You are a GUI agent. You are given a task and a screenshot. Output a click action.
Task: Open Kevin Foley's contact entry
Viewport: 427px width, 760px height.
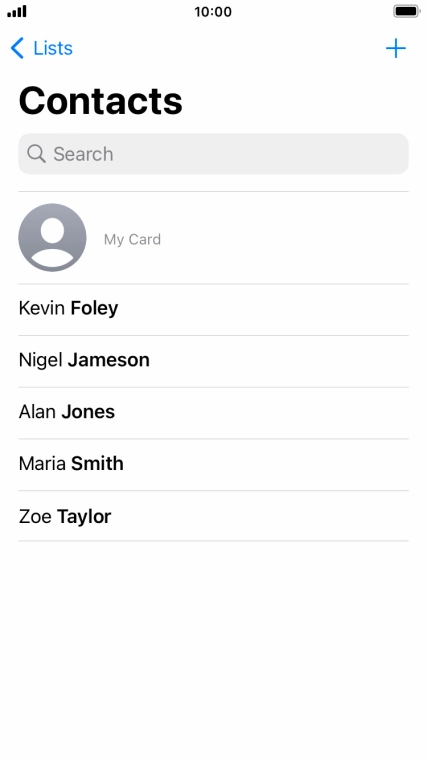[213, 309]
